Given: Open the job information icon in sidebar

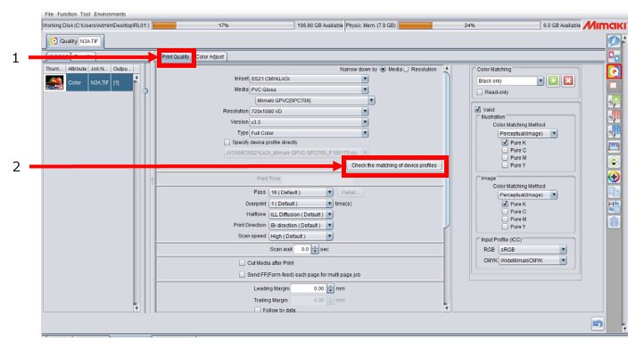Looking at the screenshot, I should [614, 41].
